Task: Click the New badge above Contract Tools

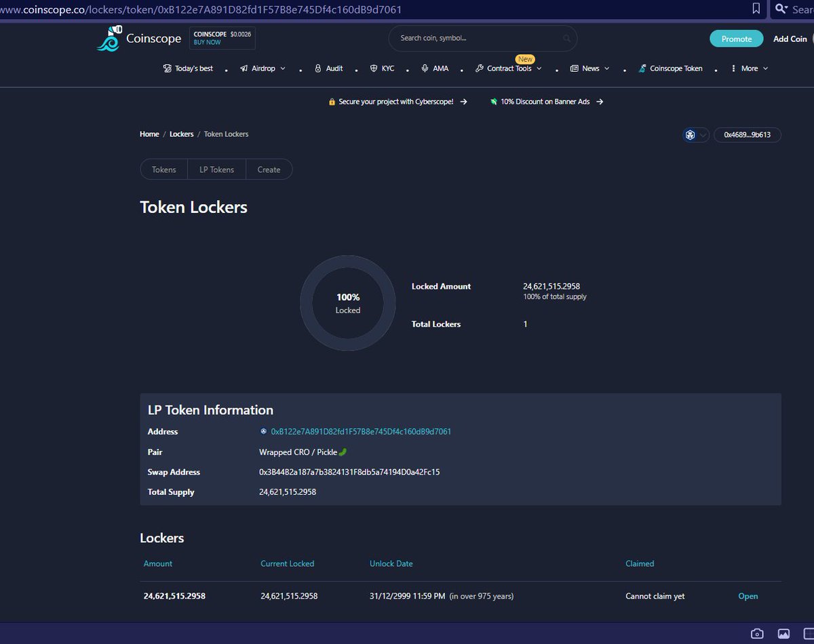Action: point(525,59)
